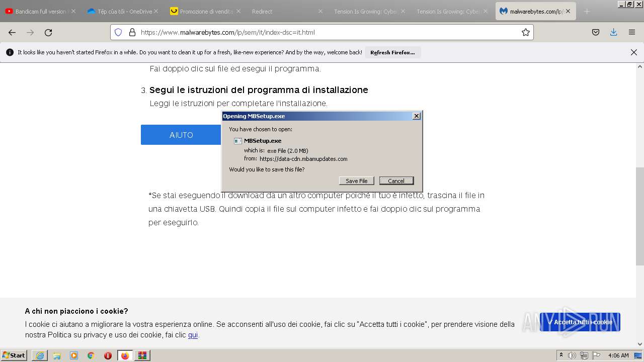The image size is (644, 362).
Task: Click the 'A chi non piacciono i cookie?' heading
Action: point(76,311)
